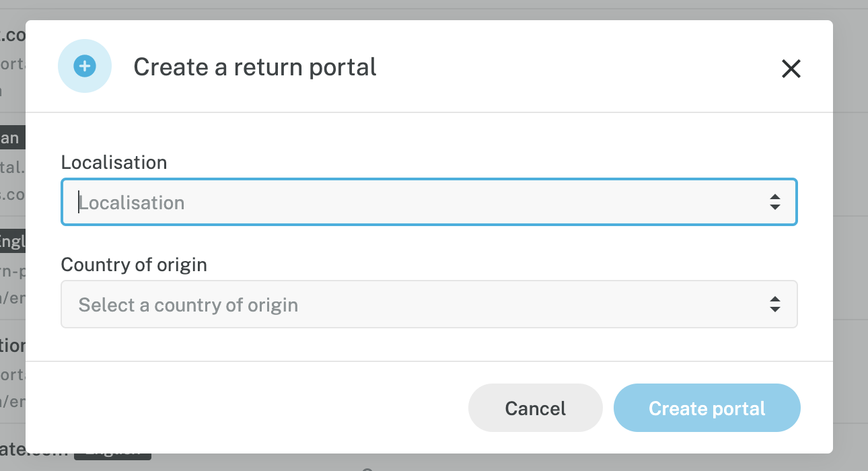This screenshot has width=868, height=471.
Task: Close the Create a return portal dialog
Action: 791,68
